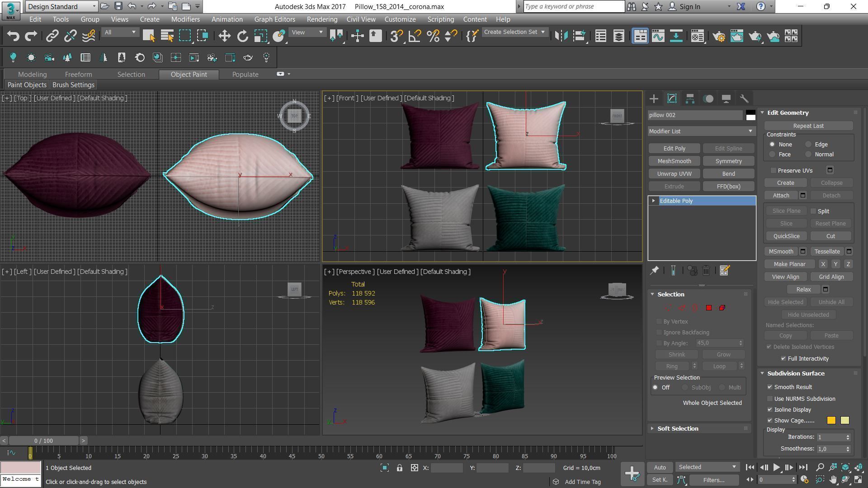Switch to the Populate ribbon tab

[x=245, y=75]
